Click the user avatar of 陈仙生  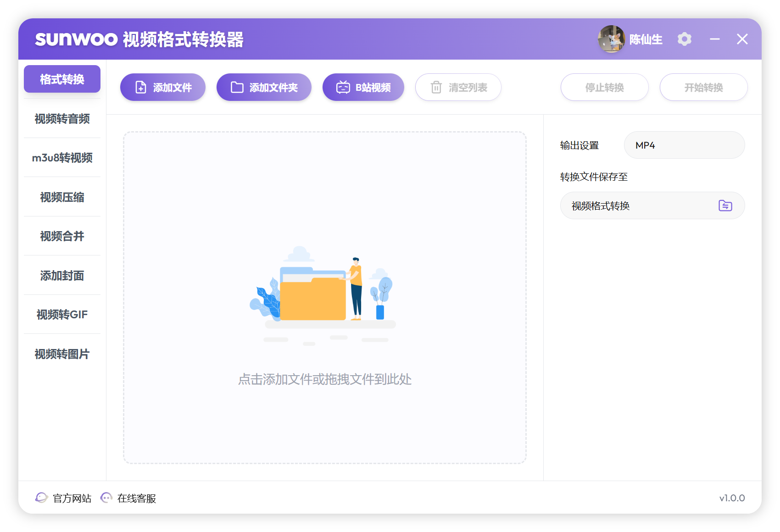[612, 39]
